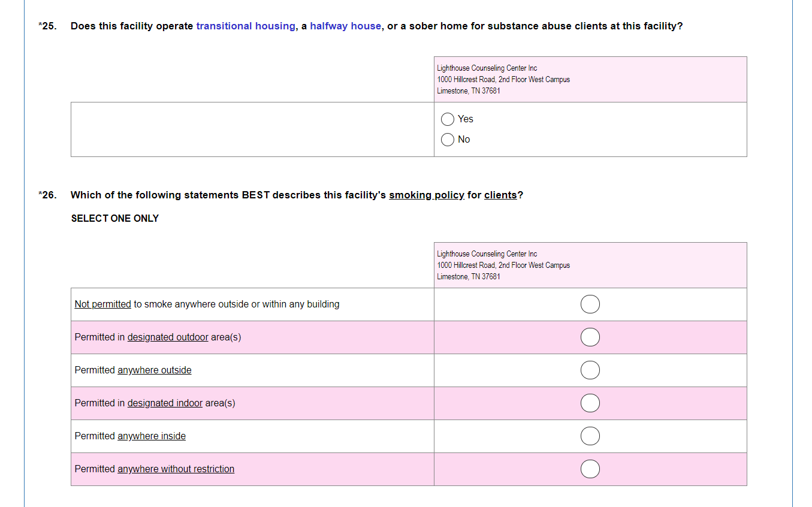Screen dimensions: 812x507
Task: Click the Yes label text
Action: click(465, 119)
